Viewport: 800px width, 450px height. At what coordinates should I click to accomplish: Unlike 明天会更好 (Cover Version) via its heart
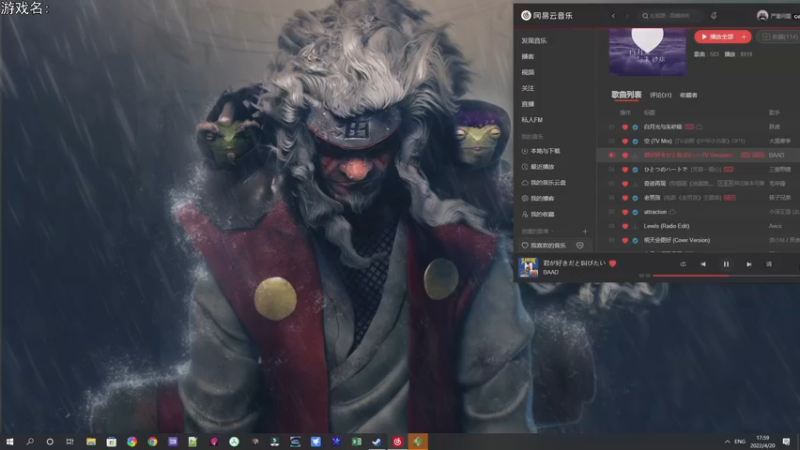(625, 240)
